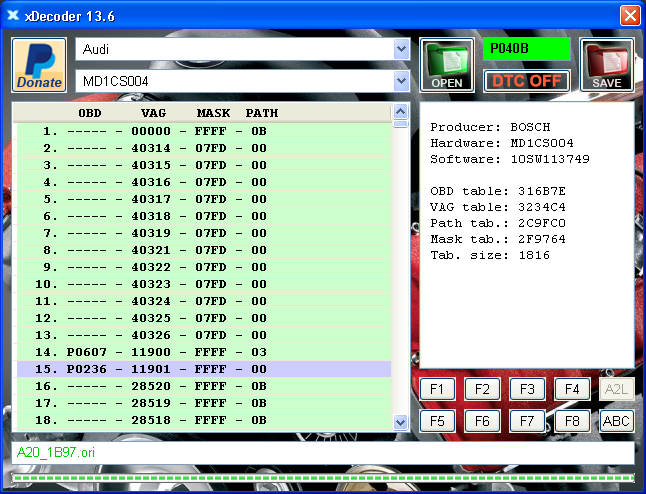Image resolution: width=646 pixels, height=494 pixels.
Task: Click the red SAVE folder icon
Action: click(x=606, y=65)
